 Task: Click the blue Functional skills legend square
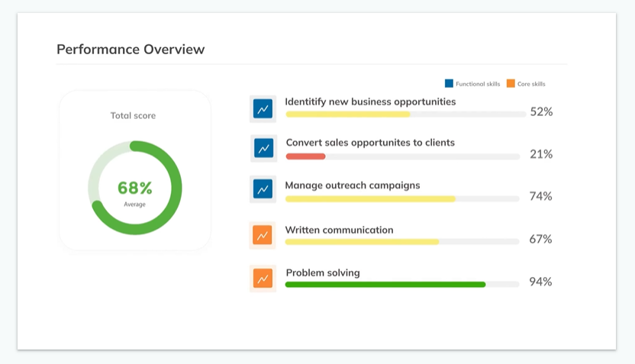[449, 83]
